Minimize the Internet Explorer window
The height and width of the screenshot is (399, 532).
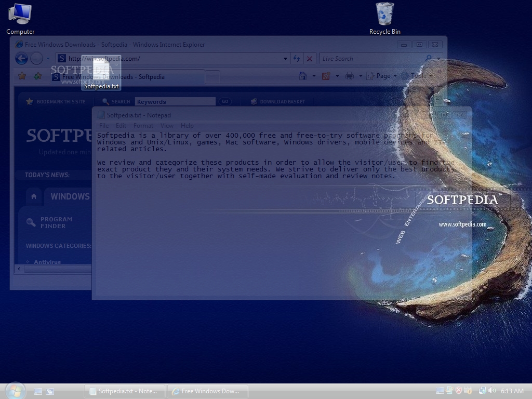[x=404, y=45]
